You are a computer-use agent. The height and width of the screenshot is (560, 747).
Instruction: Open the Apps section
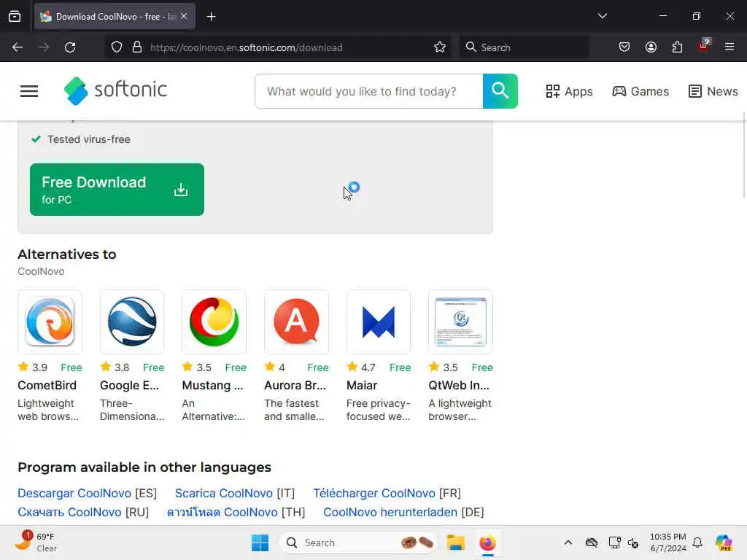pos(569,91)
